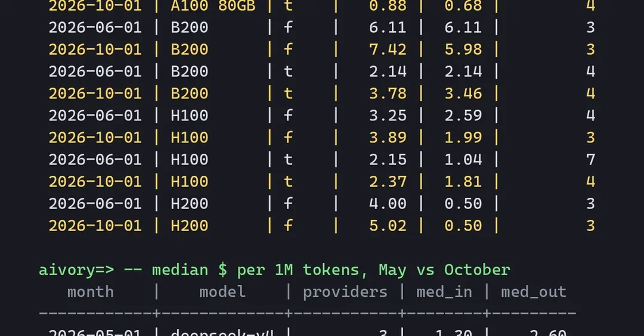
Task: Click the value 2.15 in the H100 row
Action: tap(388, 160)
